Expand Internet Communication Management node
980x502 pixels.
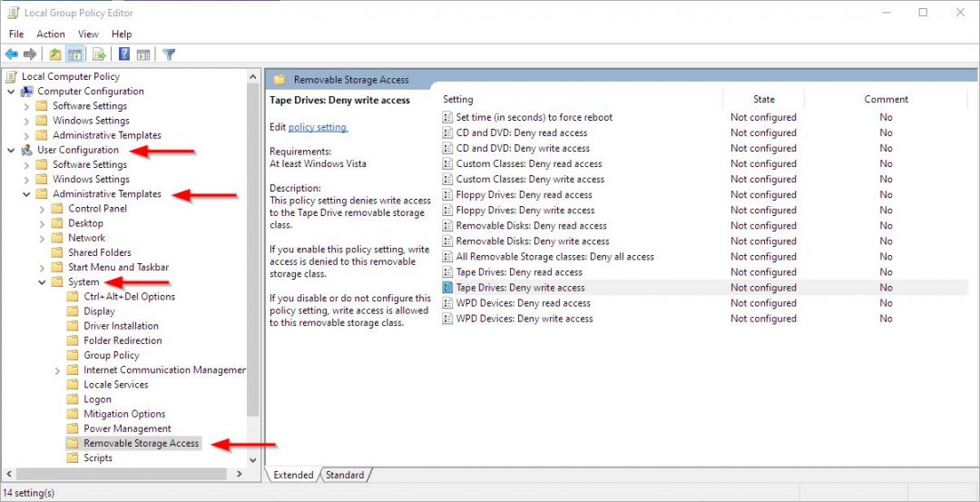point(57,370)
